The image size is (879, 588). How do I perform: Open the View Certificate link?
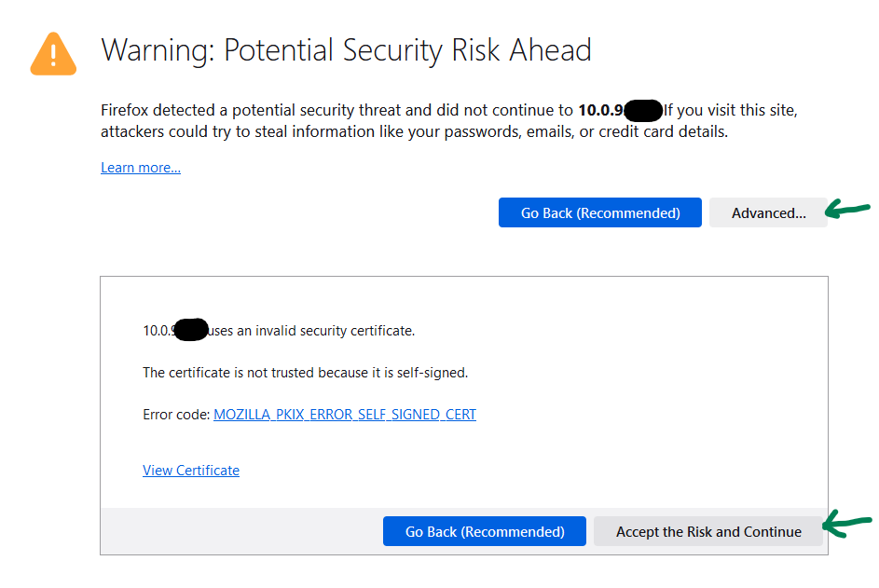pyautogui.click(x=191, y=471)
